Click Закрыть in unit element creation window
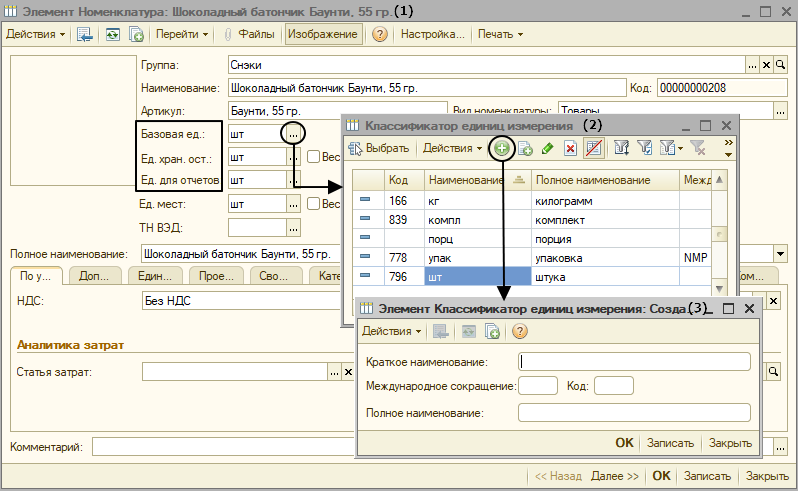 [730, 443]
